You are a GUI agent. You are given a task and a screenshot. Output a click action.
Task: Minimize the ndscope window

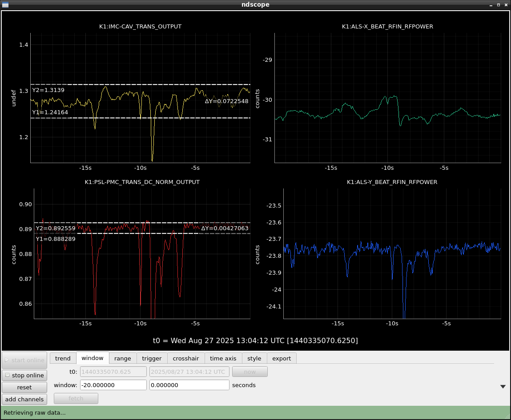point(490,4)
